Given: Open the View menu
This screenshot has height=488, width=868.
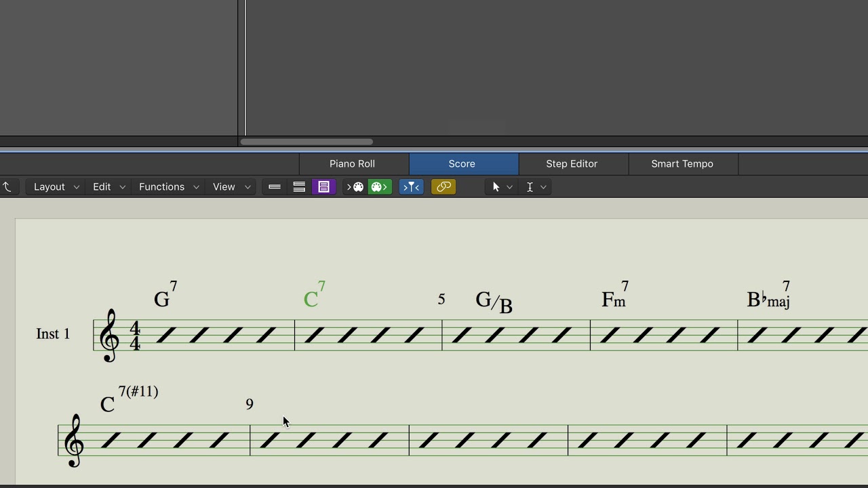Looking at the screenshot, I should 231,187.
